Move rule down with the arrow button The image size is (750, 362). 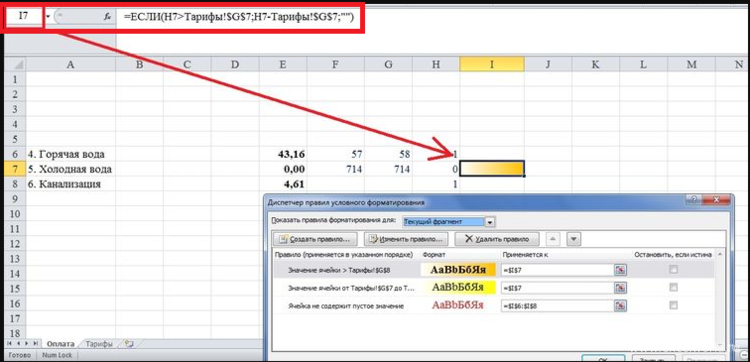click(x=574, y=239)
